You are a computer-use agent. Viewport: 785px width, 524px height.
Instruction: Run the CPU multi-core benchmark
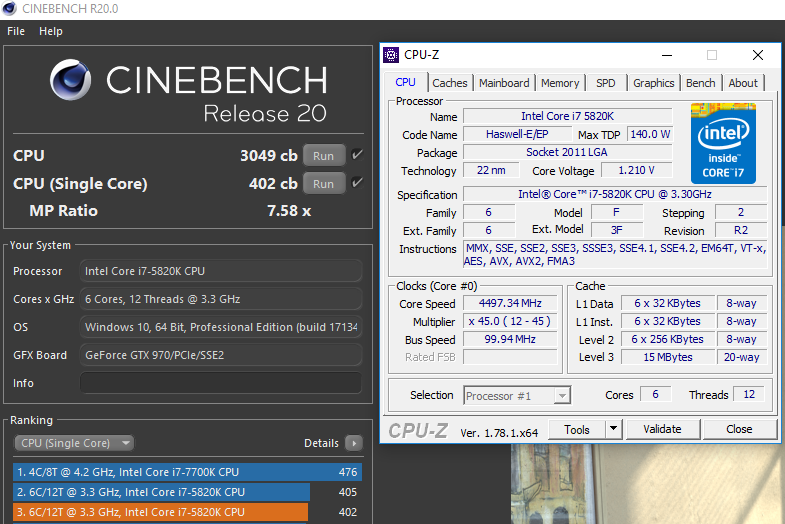click(x=323, y=156)
